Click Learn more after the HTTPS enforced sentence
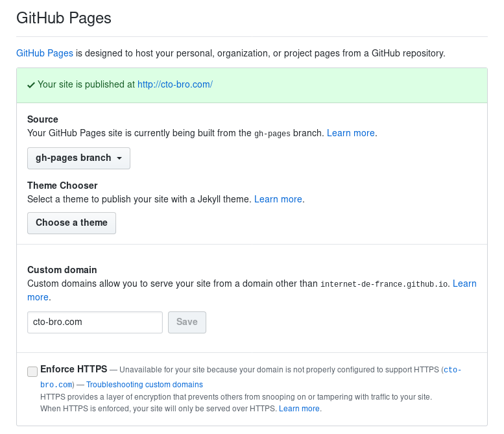The image size is (504, 434). (x=299, y=409)
